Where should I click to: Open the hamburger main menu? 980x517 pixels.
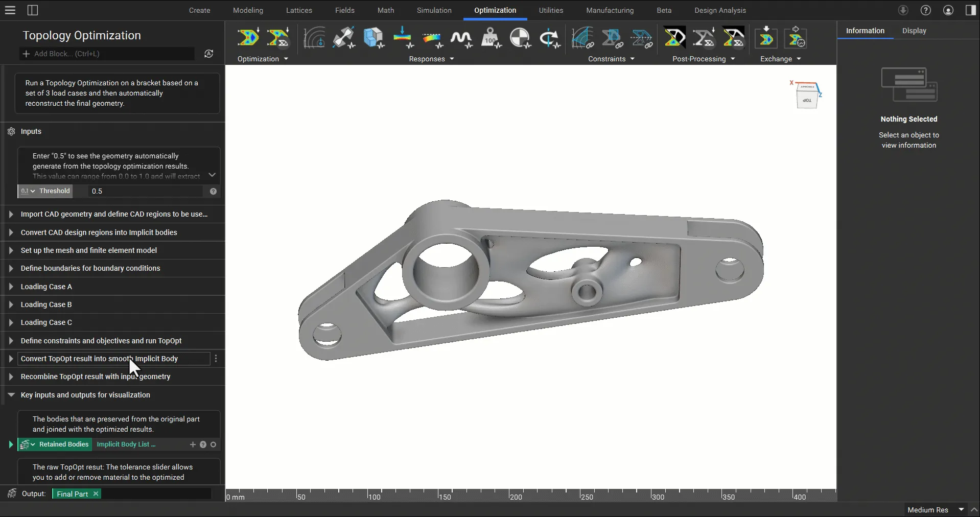tap(10, 10)
